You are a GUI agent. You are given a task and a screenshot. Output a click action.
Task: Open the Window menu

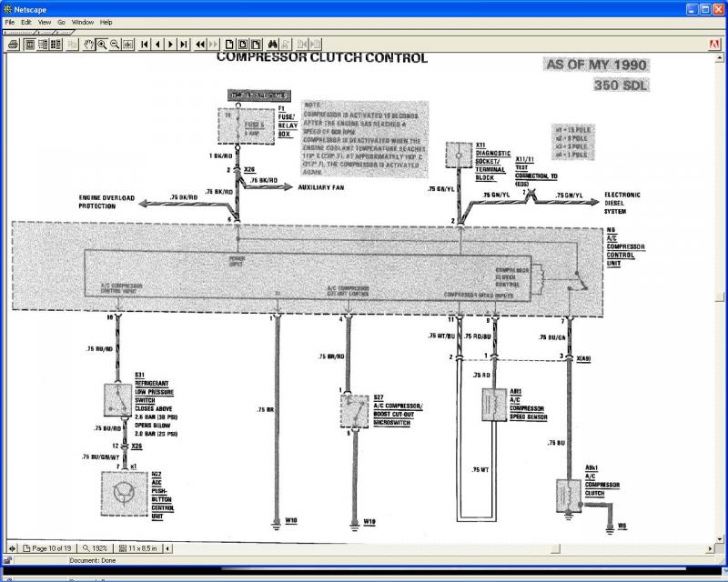pos(83,22)
